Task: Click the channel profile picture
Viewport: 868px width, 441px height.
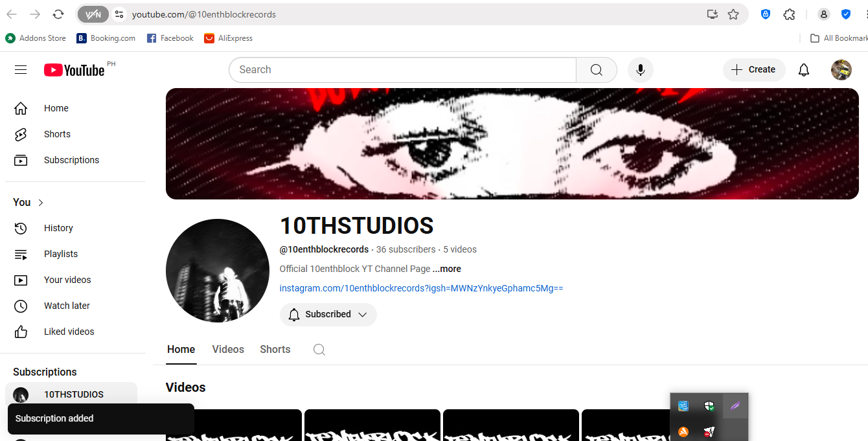Action: [218, 271]
